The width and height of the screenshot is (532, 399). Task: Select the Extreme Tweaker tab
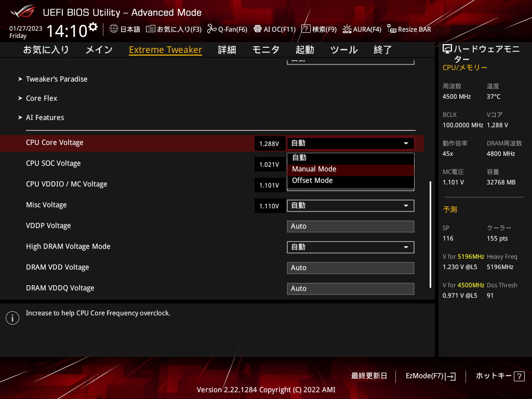pyautogui.click(x=166, y=50)
